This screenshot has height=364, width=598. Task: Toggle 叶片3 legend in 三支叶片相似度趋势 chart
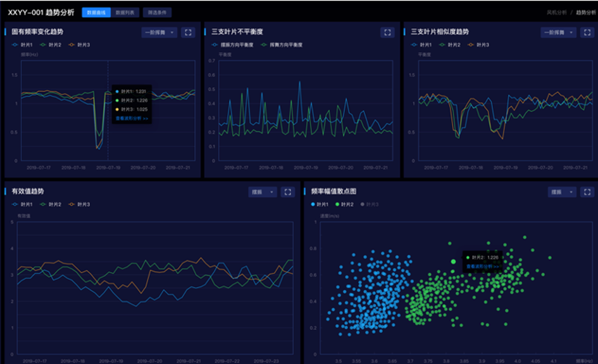pyautogui.click(x=478, y=45)
